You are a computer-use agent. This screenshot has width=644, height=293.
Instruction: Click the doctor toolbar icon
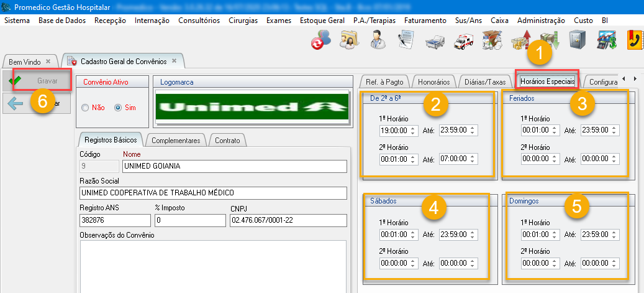378,40
